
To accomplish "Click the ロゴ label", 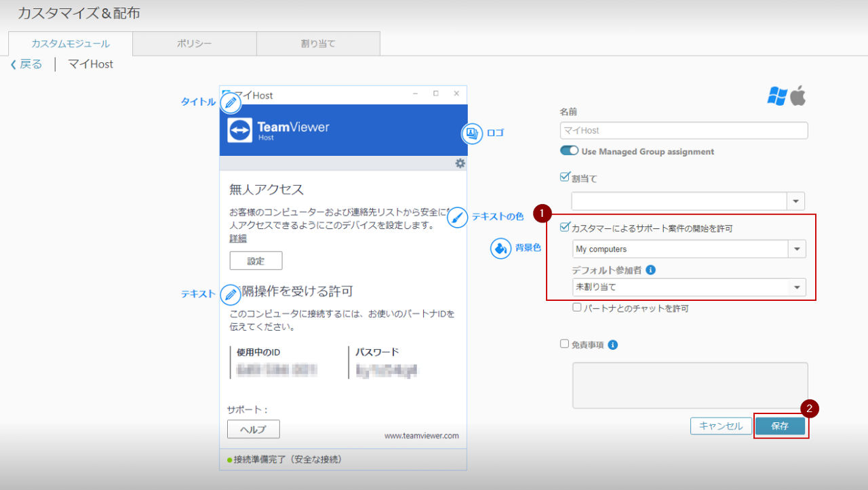I will [496, 134].
